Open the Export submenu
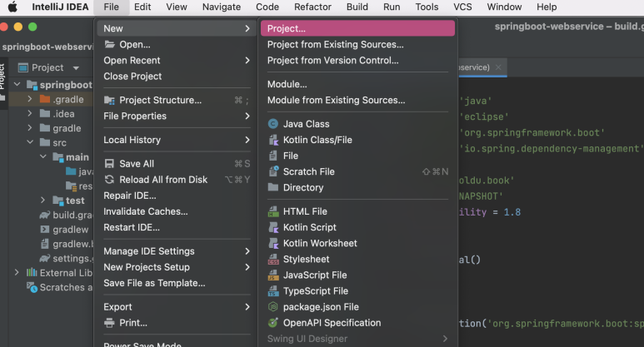 [176, 307]
